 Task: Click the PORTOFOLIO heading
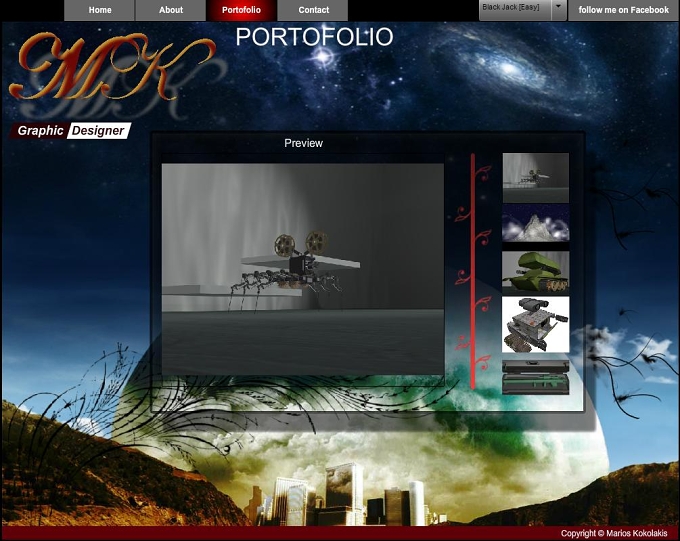tap(314, 37)
